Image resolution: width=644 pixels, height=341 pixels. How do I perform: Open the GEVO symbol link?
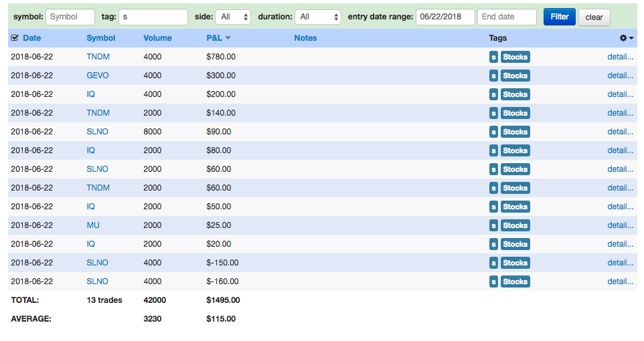pos(97,76)
